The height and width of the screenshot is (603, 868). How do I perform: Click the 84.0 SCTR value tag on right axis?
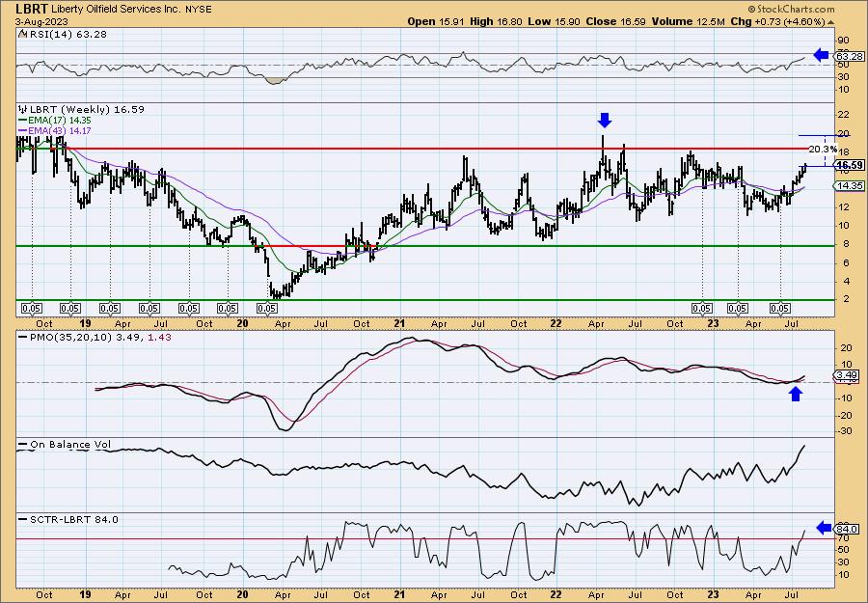pos(848,529)
